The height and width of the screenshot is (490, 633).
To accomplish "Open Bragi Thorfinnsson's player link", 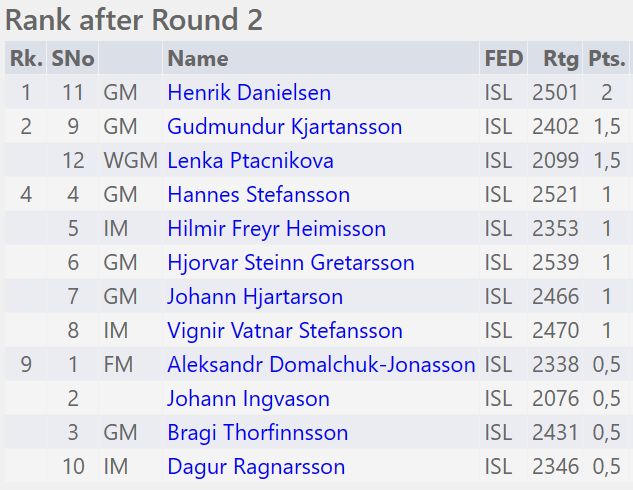I will [x=258, y=433].
